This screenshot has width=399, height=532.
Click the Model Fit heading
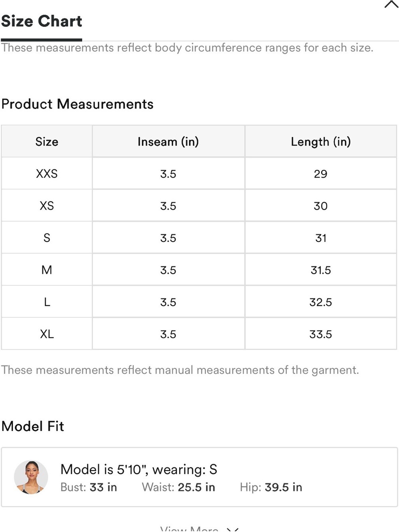(x=33, y=426)
